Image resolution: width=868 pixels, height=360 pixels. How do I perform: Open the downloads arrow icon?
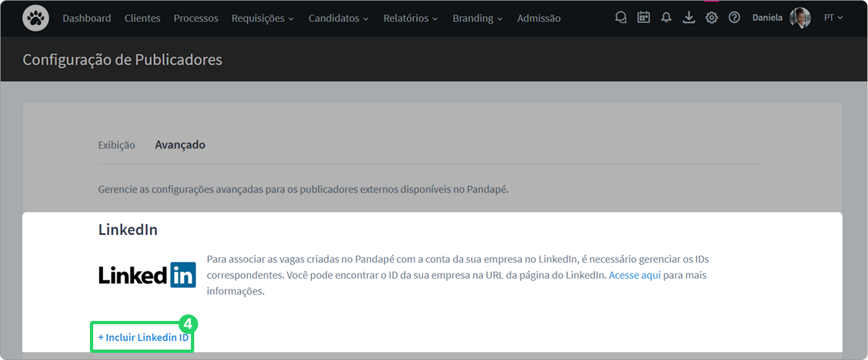(x=689, y=18)
